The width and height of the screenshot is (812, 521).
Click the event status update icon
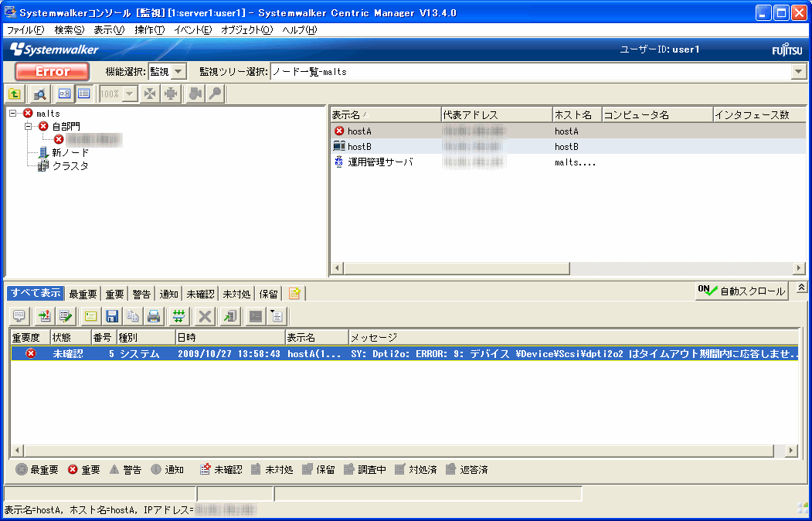tap(45, 316)
